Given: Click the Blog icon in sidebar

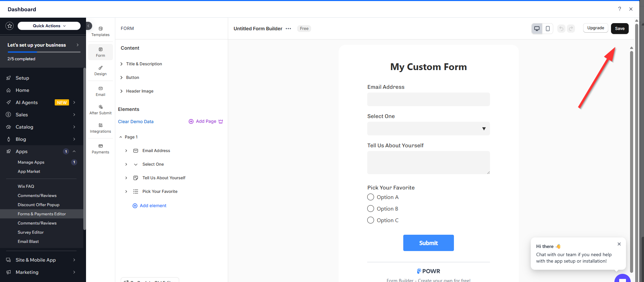Looking at the screenshot, I should [9, 139].
